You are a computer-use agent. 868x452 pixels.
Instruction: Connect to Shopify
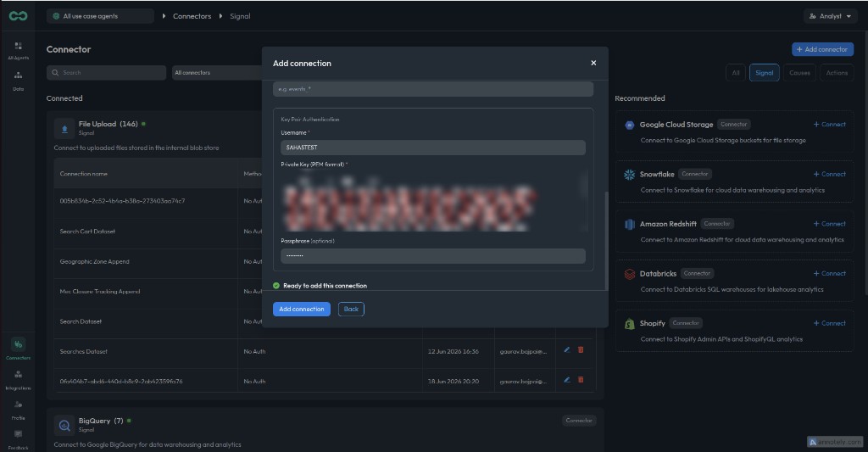[x=829, y=323]
